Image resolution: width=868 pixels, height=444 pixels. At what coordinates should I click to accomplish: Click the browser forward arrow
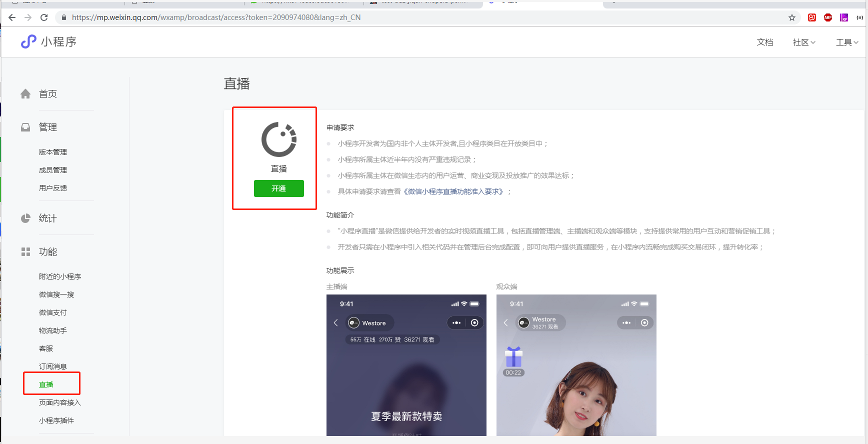[28, 17]
